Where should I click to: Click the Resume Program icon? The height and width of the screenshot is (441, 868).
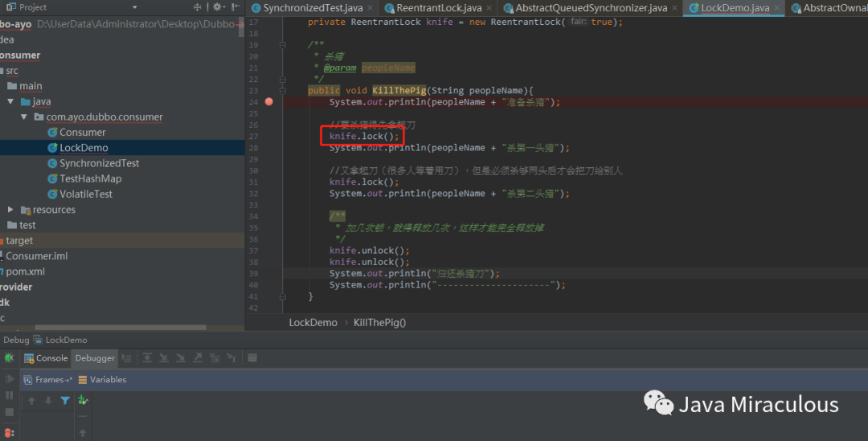[9, 379]
